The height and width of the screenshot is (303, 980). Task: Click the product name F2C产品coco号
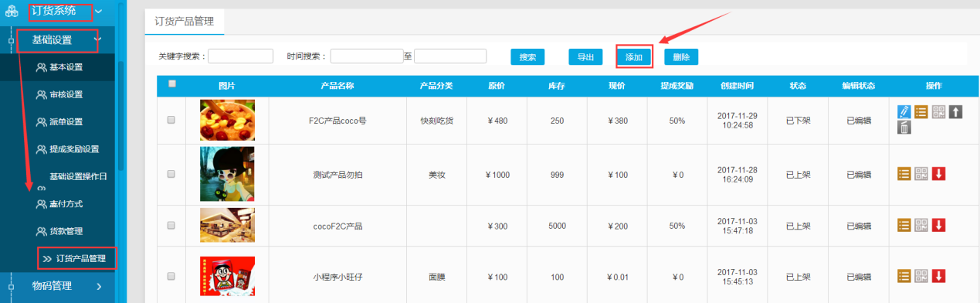point(337,120)
